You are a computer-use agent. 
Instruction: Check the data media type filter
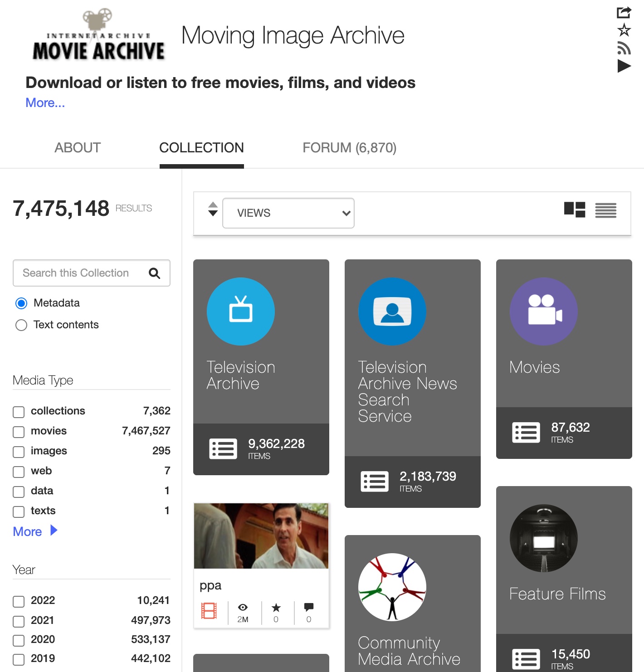click(x=19, y=492)
